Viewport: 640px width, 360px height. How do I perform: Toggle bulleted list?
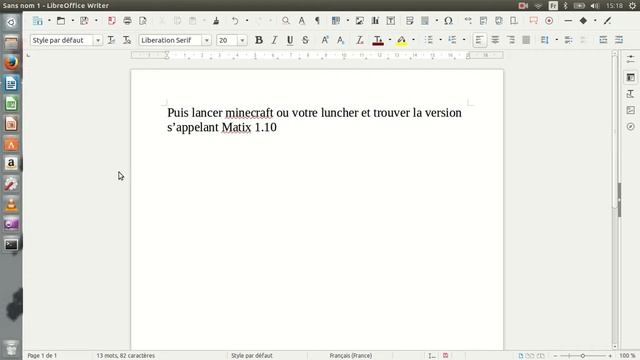(429, 40)
